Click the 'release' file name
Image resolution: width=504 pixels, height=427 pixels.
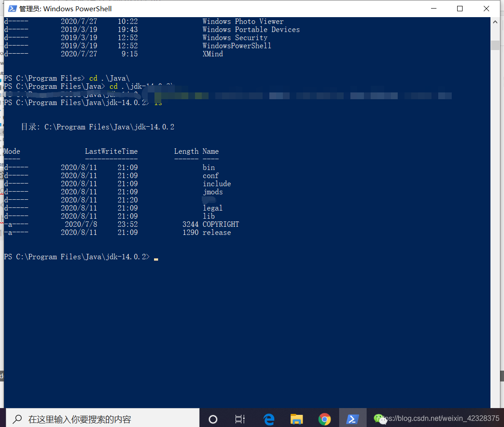(x=217, y=233)
